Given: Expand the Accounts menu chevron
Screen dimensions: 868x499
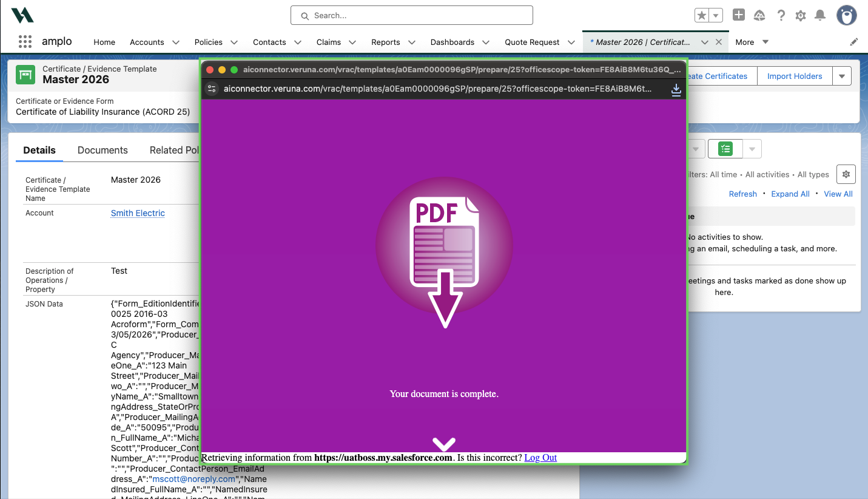Looking at the screenshot, I should pyautogui.click(x=176, y=42).
